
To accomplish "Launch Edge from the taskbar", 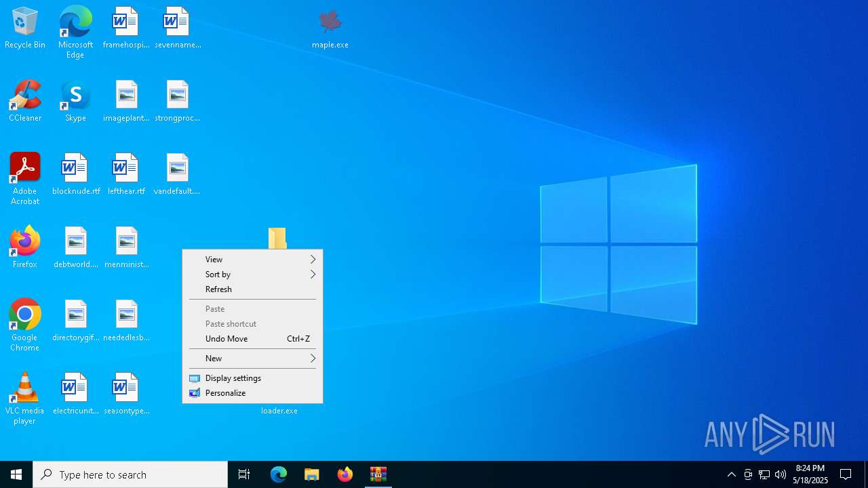I will pos(279,474).
